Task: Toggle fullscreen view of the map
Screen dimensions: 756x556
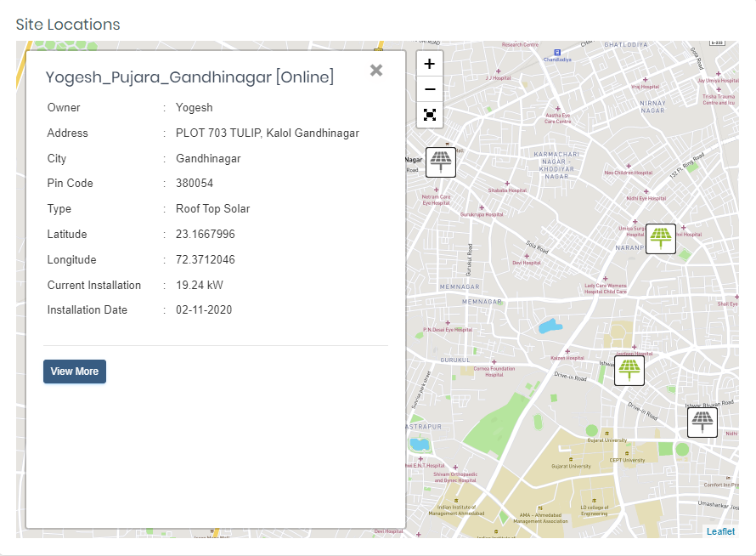Action: coord(430,115)
